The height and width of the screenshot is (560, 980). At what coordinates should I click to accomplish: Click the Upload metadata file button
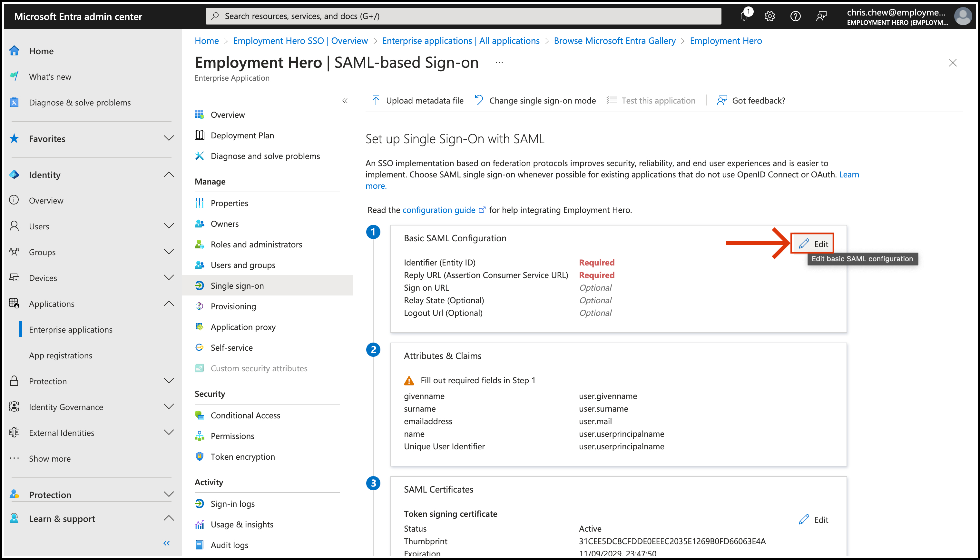tap(417, 100)
